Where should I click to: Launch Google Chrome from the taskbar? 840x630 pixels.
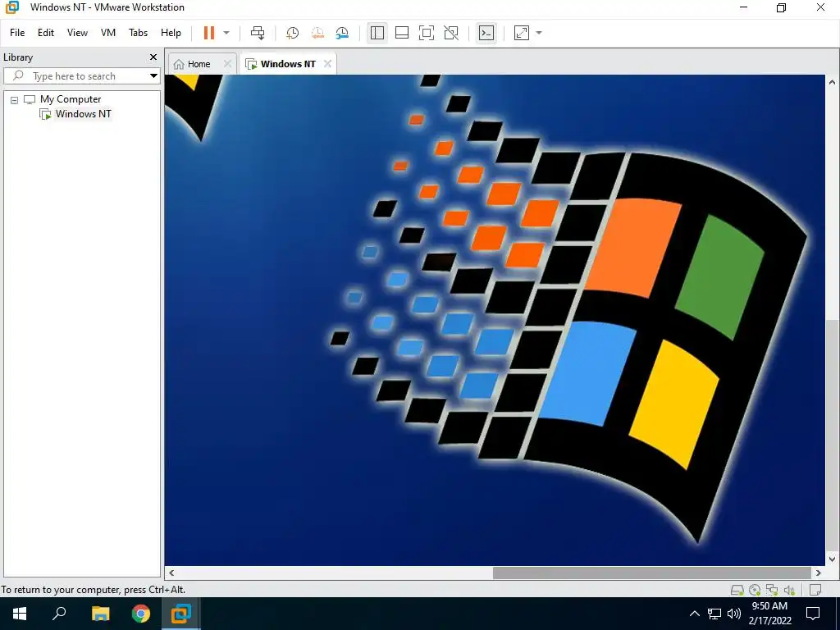point(141,614)
